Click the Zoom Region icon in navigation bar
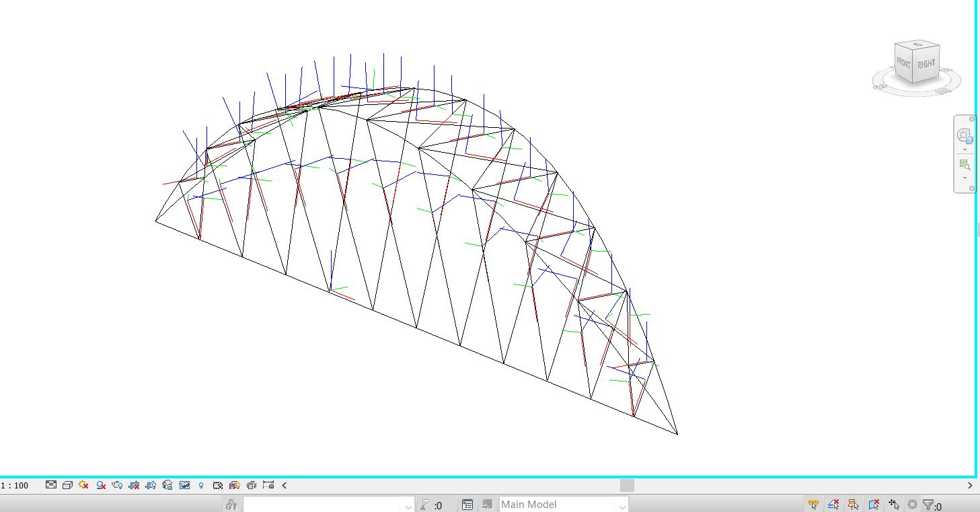980x512 pixels. (964, 164)
